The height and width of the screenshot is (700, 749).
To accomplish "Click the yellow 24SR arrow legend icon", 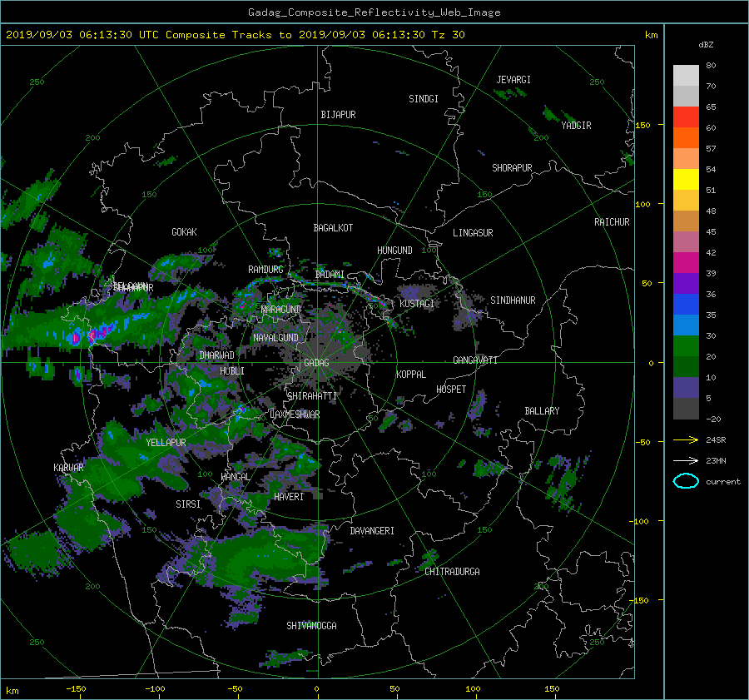I will tap(686, 439).
